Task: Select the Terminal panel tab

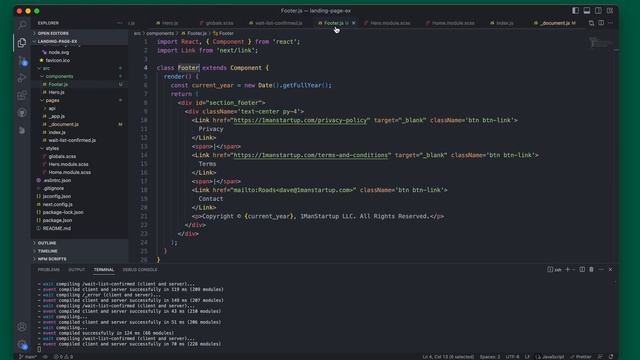Action: [104, 270]
